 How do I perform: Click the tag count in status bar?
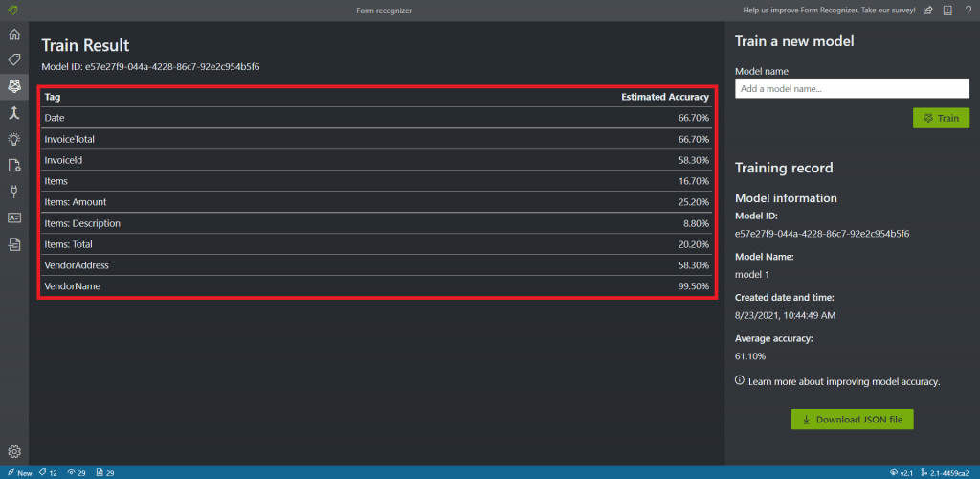[51, 473]
